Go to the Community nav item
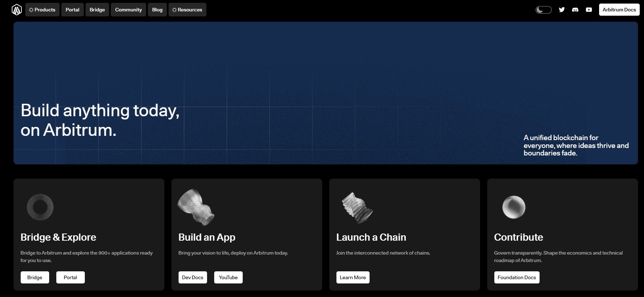Viewport: 644px width, 297px height. [x=128, y=10]
